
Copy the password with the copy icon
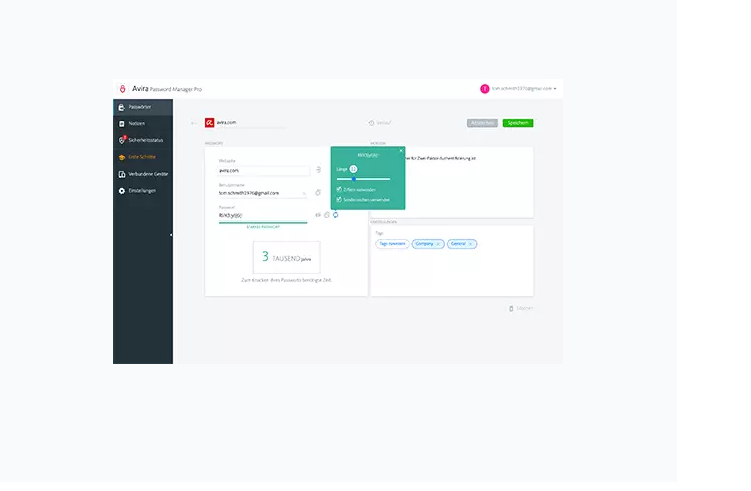pyautogui.click(x=327, y=214)
